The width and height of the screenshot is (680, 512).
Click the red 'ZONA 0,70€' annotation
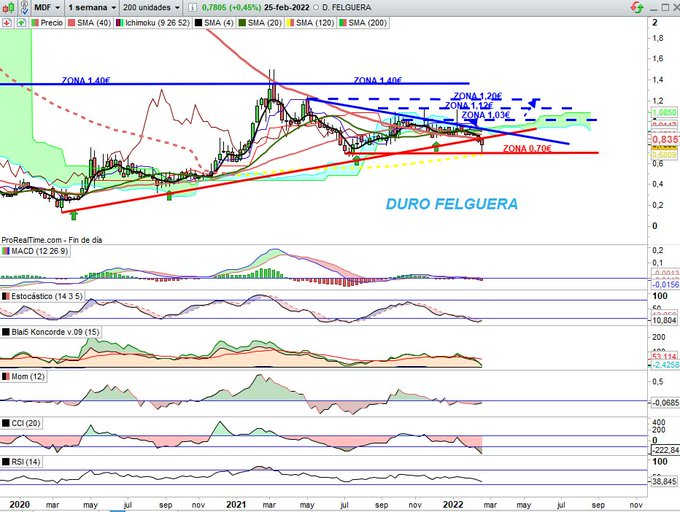(527, 149)
